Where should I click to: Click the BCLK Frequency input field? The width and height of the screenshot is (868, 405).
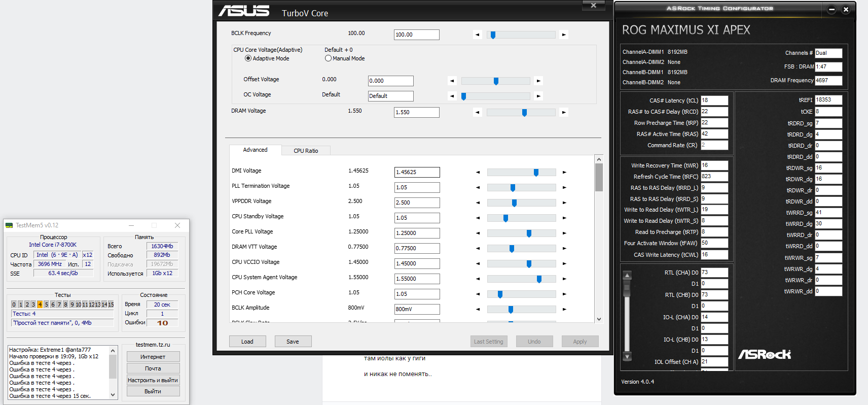pos(417,35)
